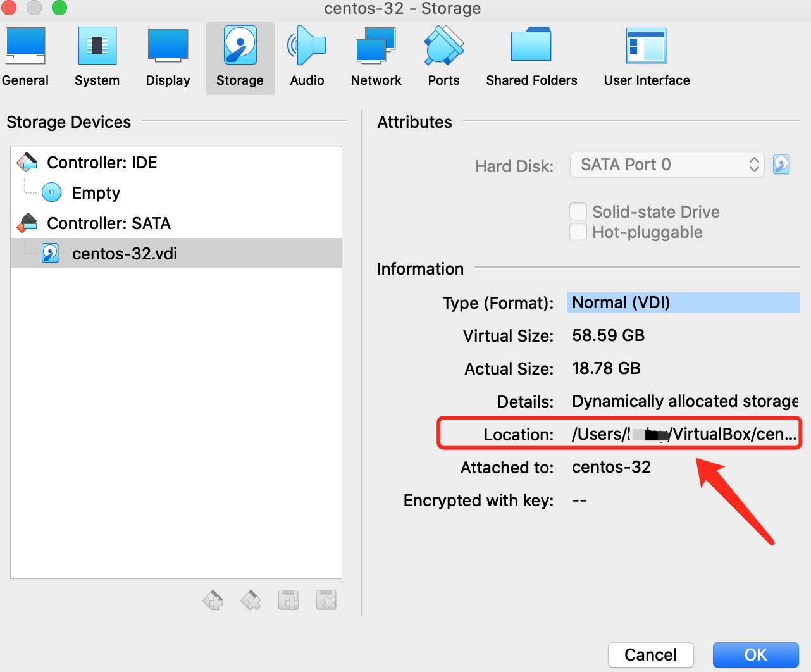Click the Cancel button
The image size is (811, 672).
coord(650,654)
